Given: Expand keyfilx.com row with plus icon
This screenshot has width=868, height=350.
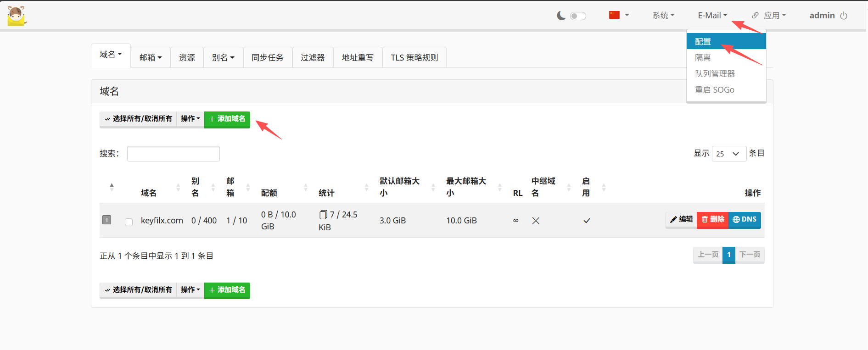Looking at the screenshot, I should 106,220.
